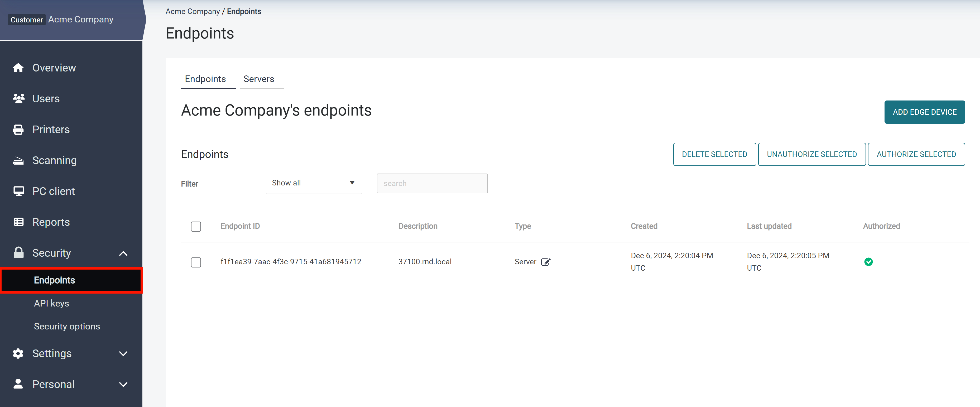Check the select-all endpoints header checkbox
980x407 pixels.
point(196,227)
